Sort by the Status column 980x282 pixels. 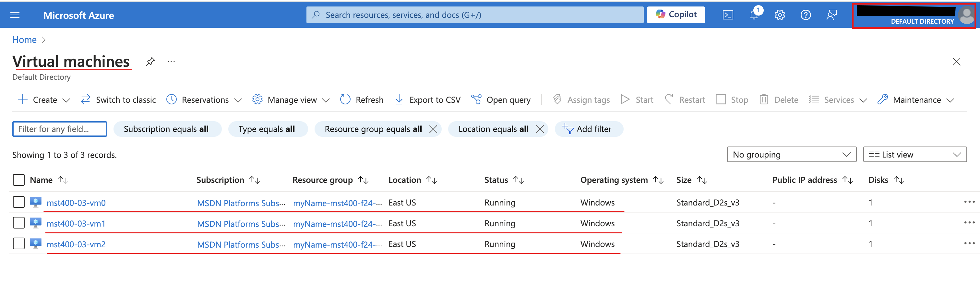pyautogui.click(x=504, y=180)
